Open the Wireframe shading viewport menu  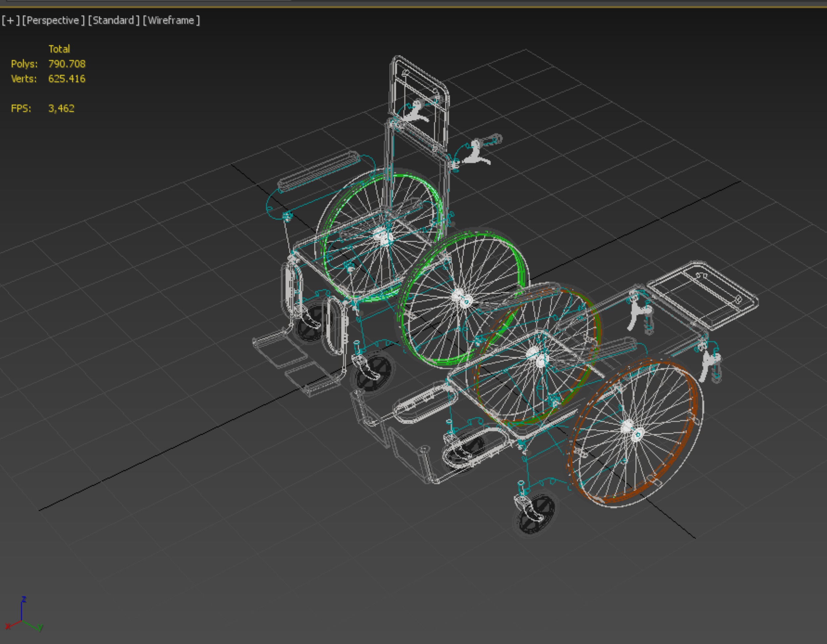(x=171, y=21)
